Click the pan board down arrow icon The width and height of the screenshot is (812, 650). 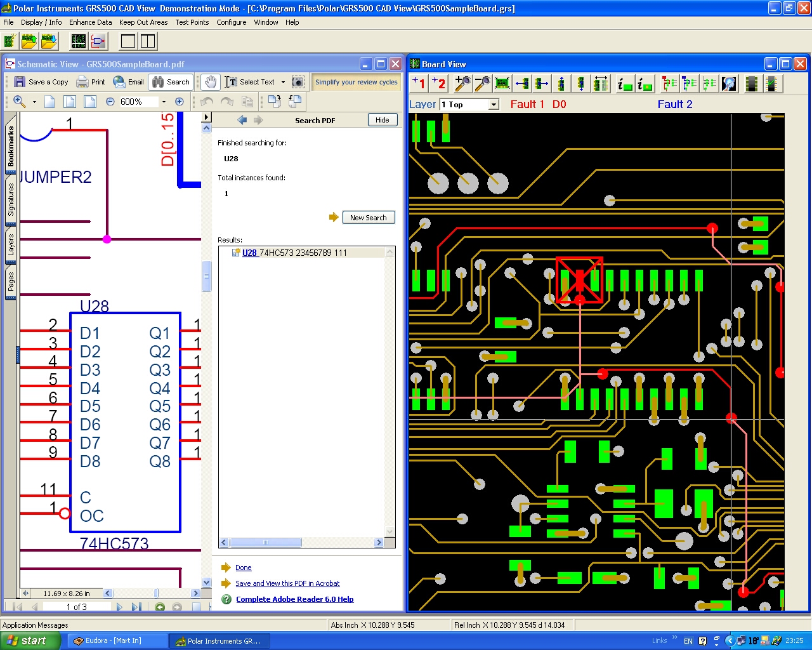click(x=581, y=83)
